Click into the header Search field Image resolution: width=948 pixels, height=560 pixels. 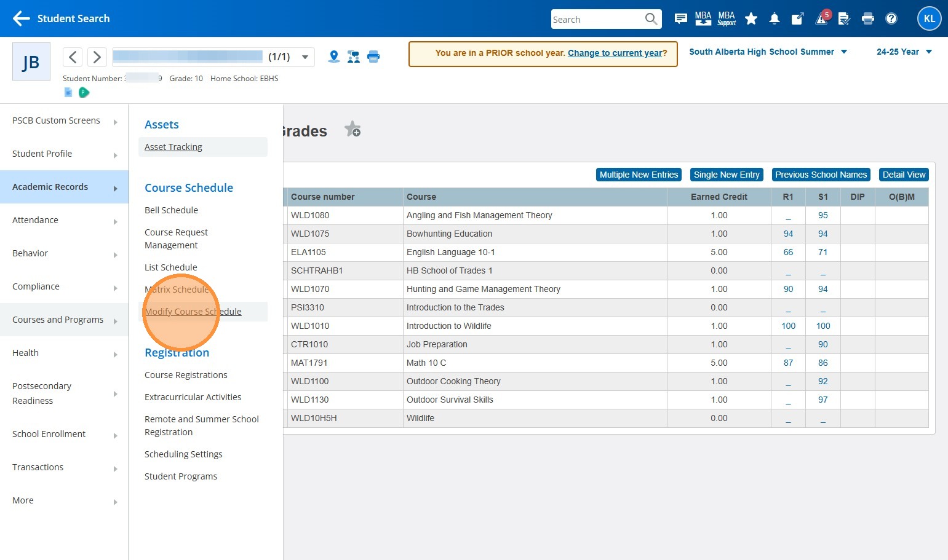point(597,19)
